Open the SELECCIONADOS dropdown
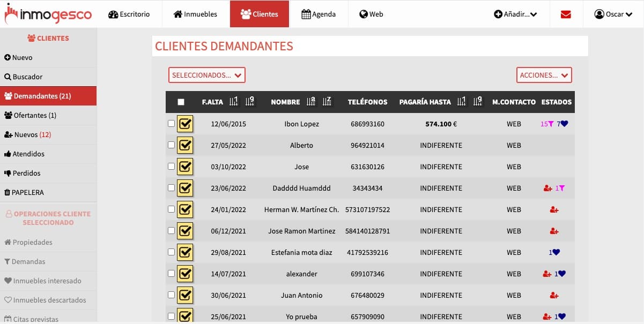 (206, 75)
